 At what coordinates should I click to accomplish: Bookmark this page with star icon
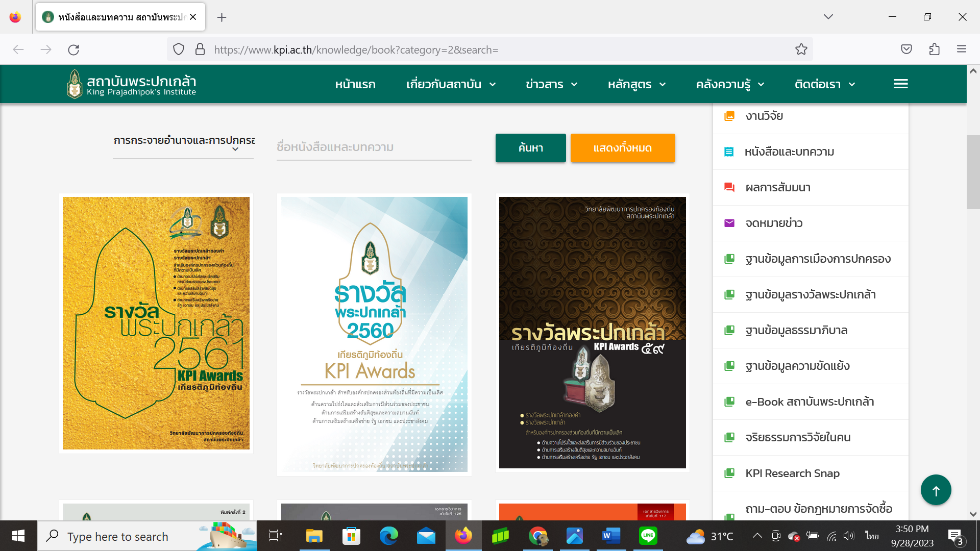[801, 49]
